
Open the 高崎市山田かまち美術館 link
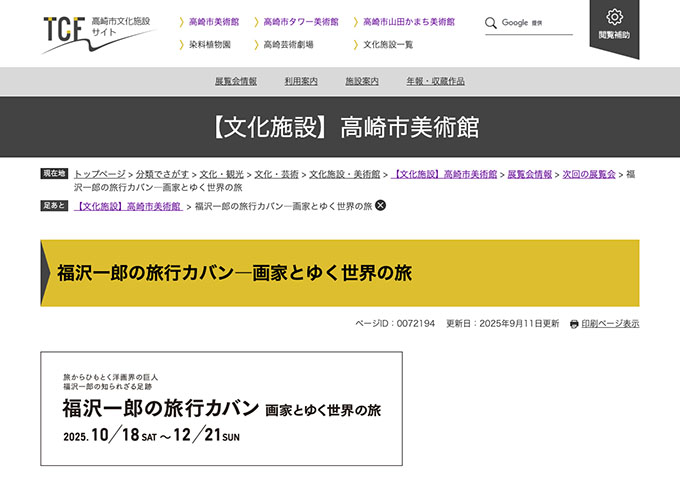408,21
